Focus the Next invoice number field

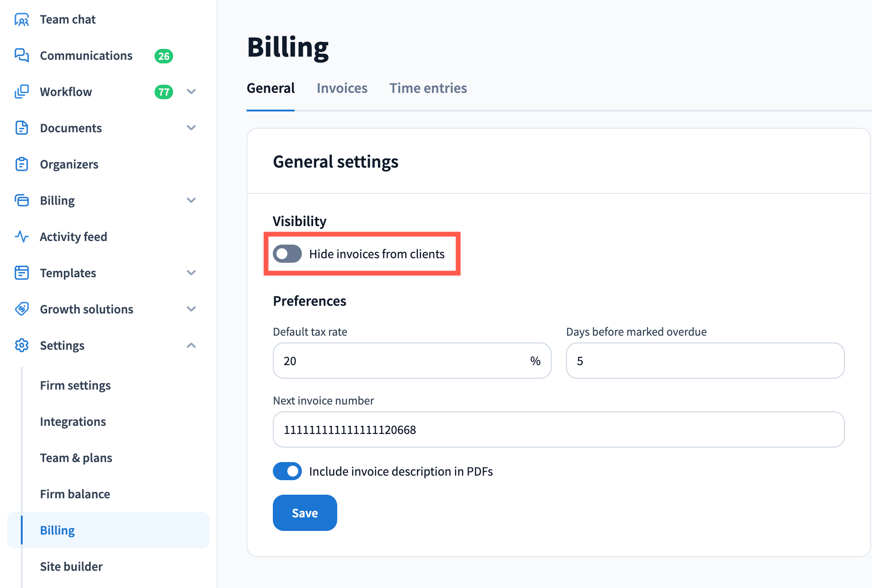point(558,429)
